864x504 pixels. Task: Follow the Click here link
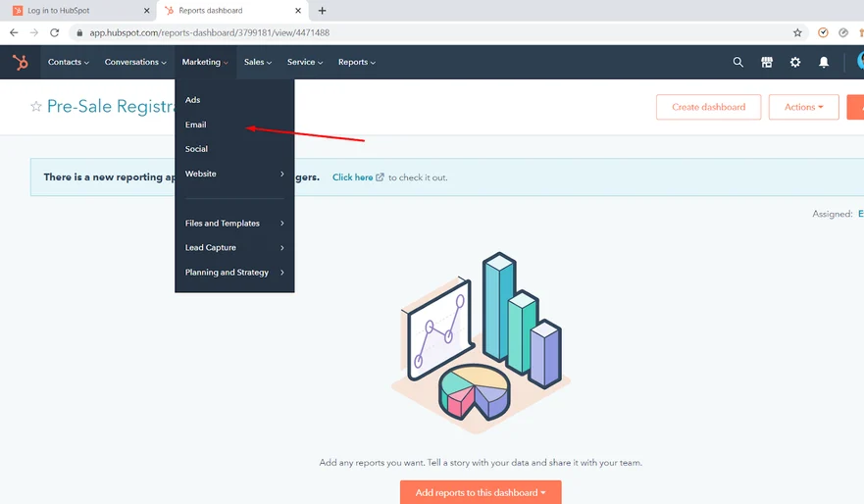(x=353, y=177)
